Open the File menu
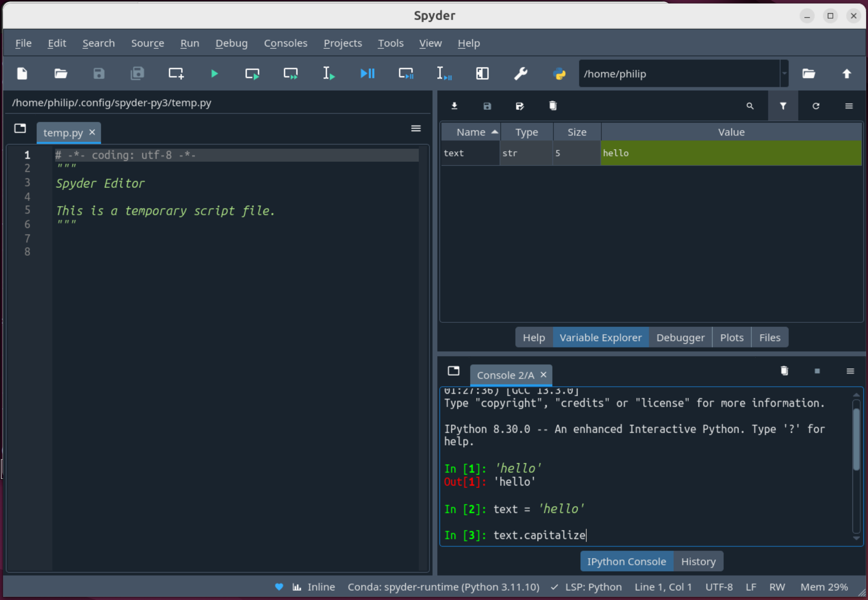868x600 pixels. (23, 43)
